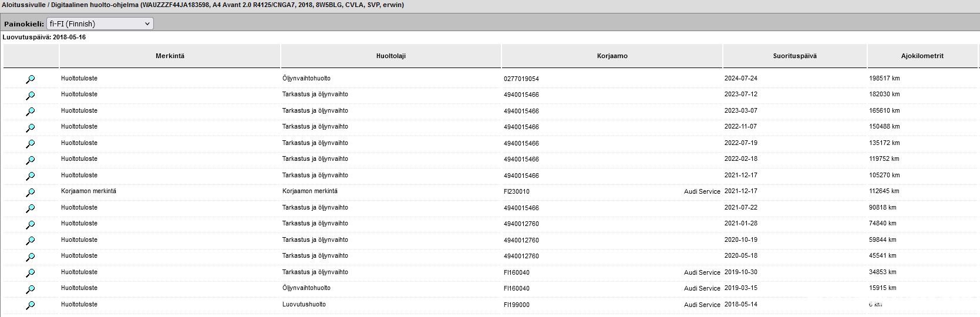980x317 pixels.
Task: Click the Ajokilometrit column header
Action: (922, 56)
